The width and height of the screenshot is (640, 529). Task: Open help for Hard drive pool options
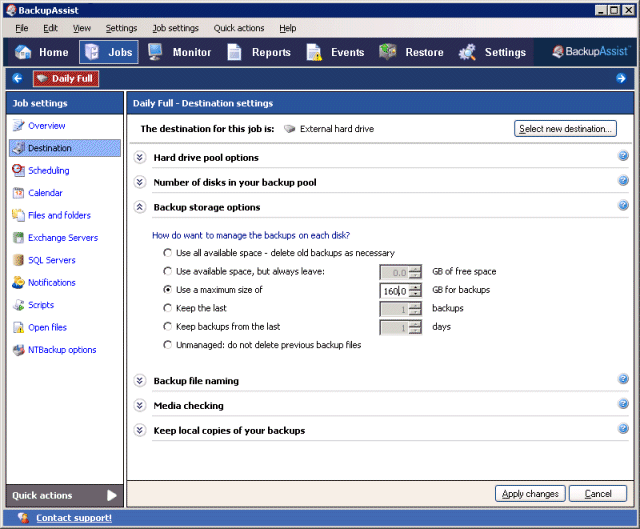pos(623,156)
